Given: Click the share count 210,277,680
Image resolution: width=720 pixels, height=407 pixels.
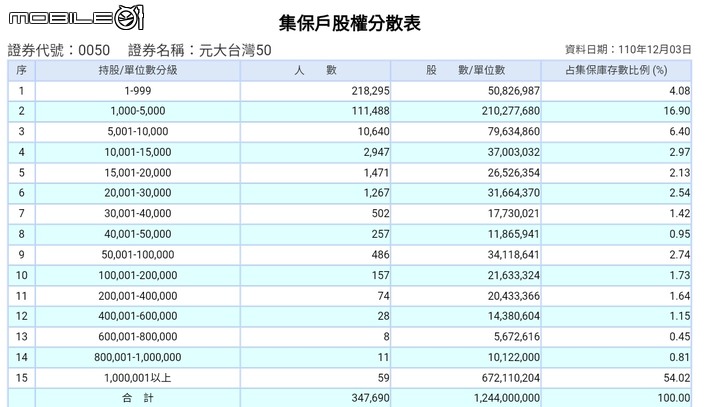Looking at the screenshot, I should coord(511,111).
